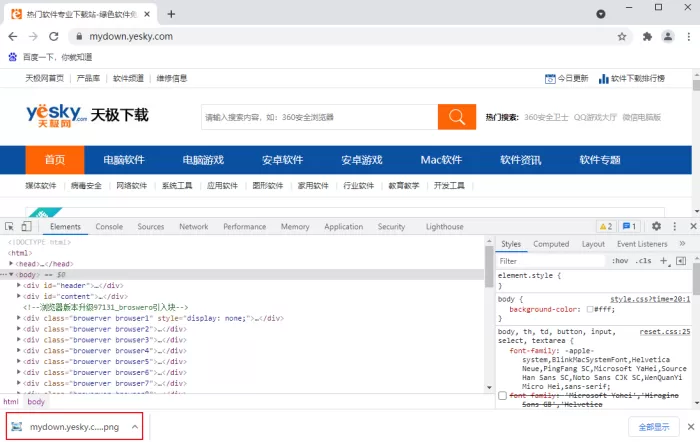Click the #fff background-color swatch
The height and width of the screenshot is (442, 700).
[x=590, y=309]
